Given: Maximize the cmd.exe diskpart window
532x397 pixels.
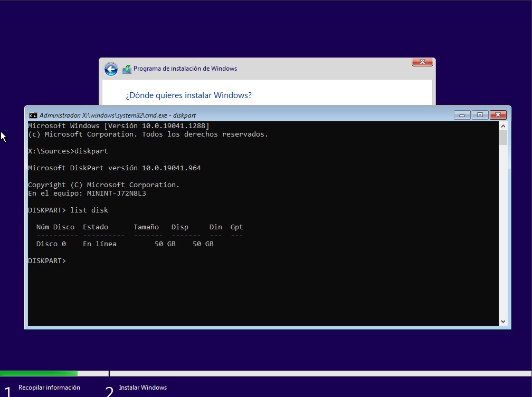Looking at the screenshot, I should point(480,115).
